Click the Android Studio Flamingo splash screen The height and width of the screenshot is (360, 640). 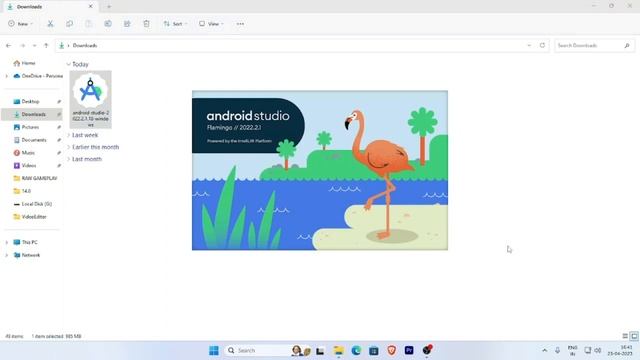click(x=320, y=170)
